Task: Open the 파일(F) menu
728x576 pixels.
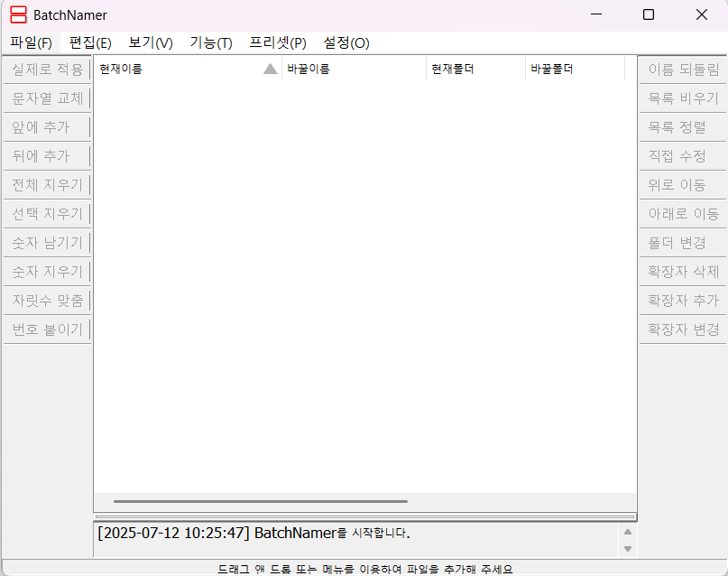Action: tap(31, 42)
